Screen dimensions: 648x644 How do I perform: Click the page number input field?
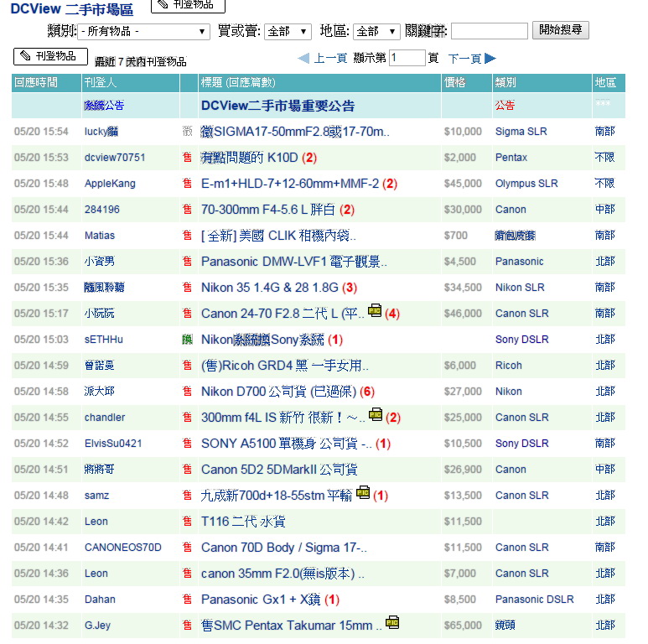point(407,58)
